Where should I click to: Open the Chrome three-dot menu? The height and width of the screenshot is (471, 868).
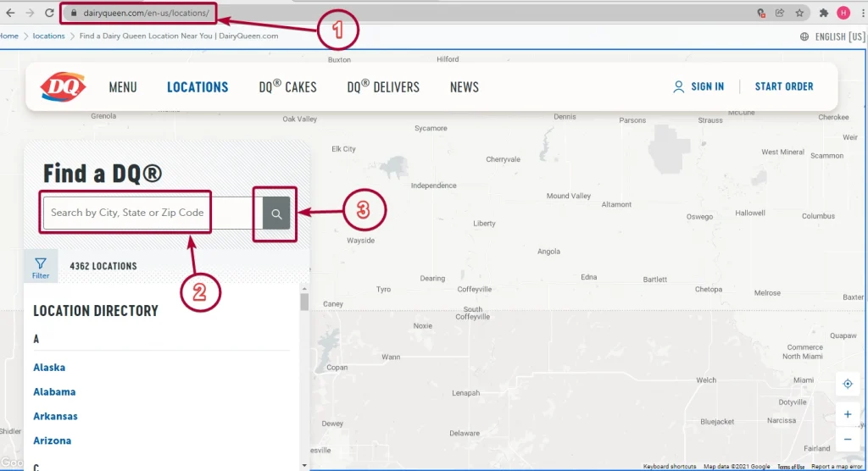click(x=863, y=13)
